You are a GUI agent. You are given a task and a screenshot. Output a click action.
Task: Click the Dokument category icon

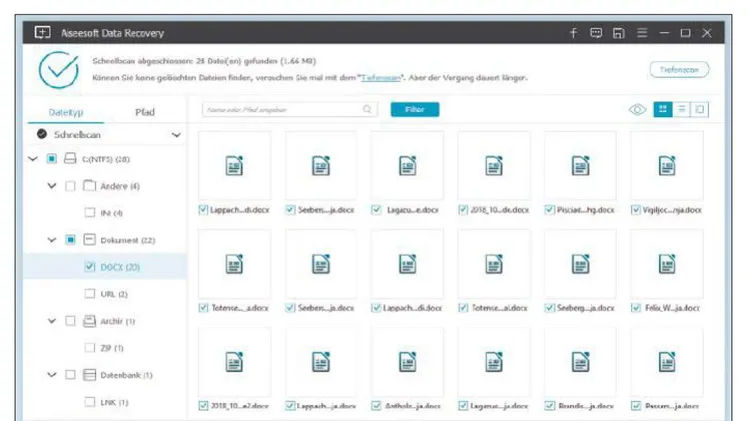click(89, 239)
